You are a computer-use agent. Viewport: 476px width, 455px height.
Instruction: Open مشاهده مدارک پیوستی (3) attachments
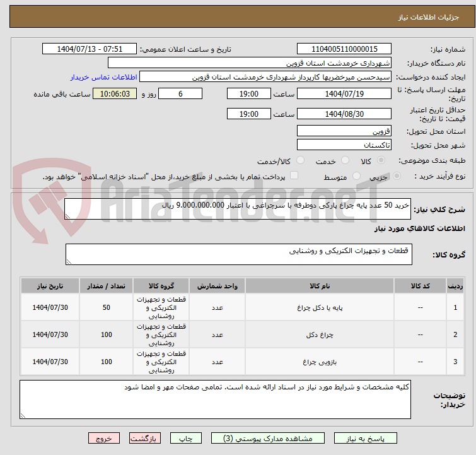point(262,438)
